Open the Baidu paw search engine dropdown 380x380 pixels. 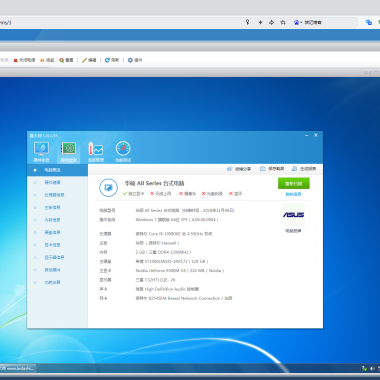click(x=298, y=22)
